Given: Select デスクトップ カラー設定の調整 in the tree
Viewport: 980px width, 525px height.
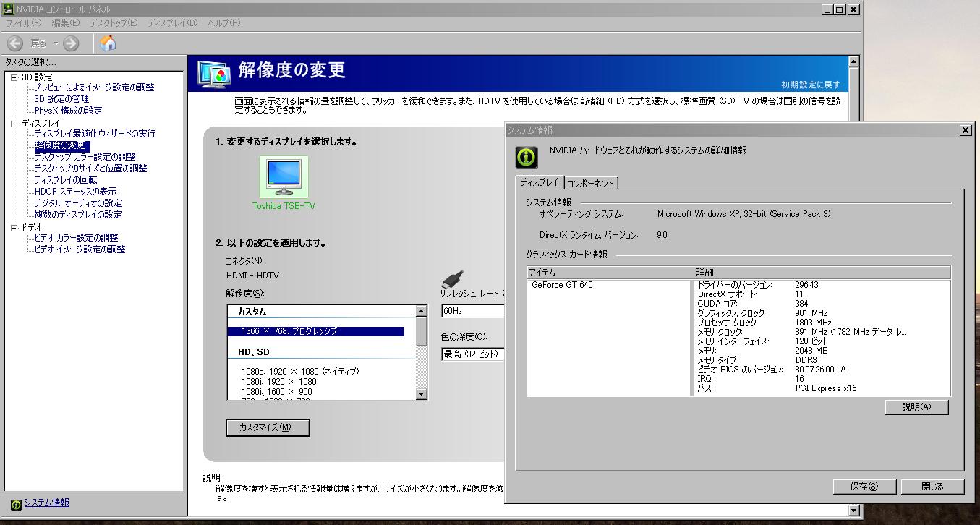Looking at the screenshot, I should click(x=85, y=157).
